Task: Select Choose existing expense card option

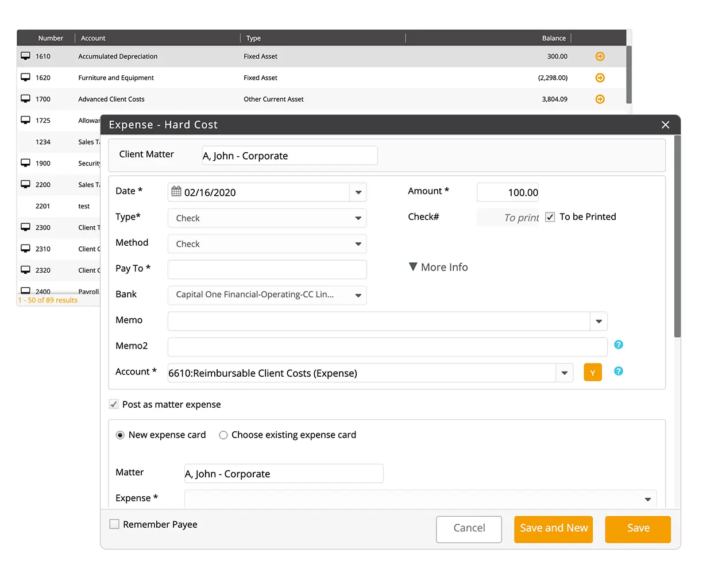Action: 223,435
